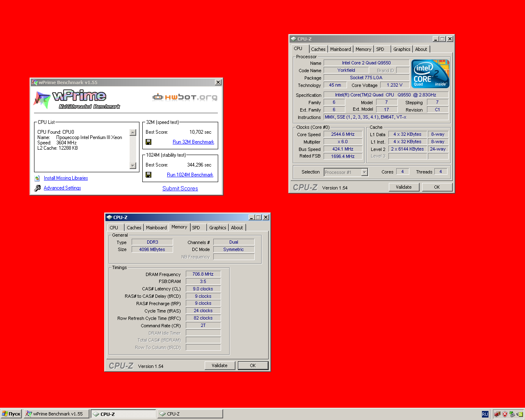The image size is (525, 420).
Task: Click the wPrime logo image
Action: pos(77,100)
